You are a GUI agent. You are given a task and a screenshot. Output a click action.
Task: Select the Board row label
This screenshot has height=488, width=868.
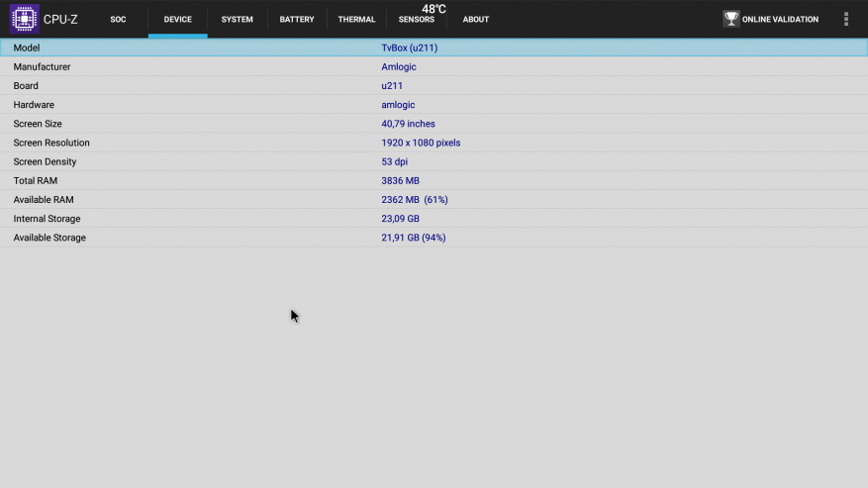[x=26, y=86]
